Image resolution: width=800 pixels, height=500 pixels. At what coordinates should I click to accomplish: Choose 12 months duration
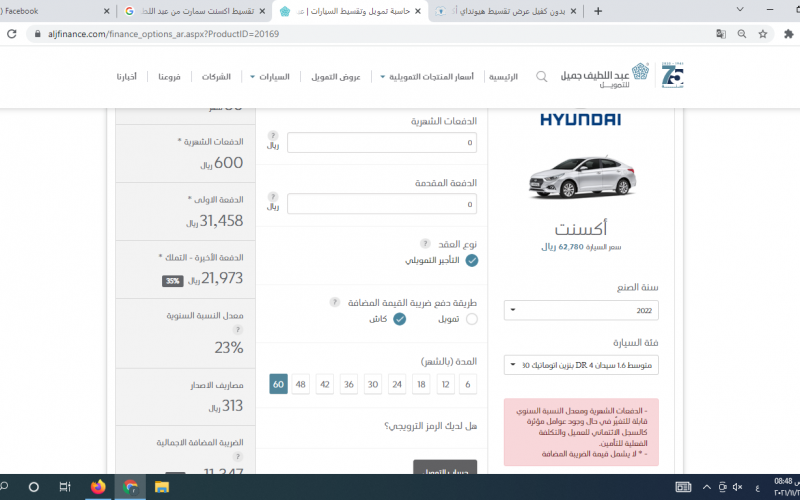[x=445, y=384]
